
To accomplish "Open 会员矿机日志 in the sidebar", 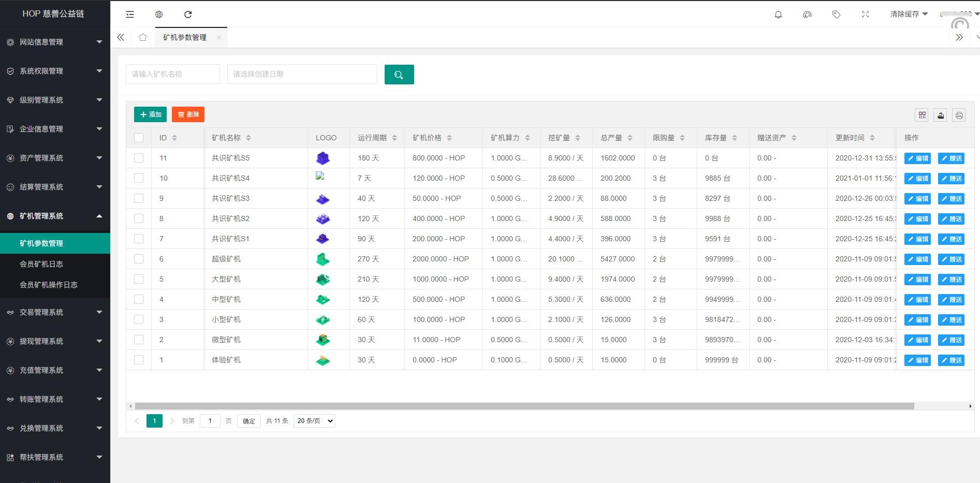I will click(x=41, y=264).
